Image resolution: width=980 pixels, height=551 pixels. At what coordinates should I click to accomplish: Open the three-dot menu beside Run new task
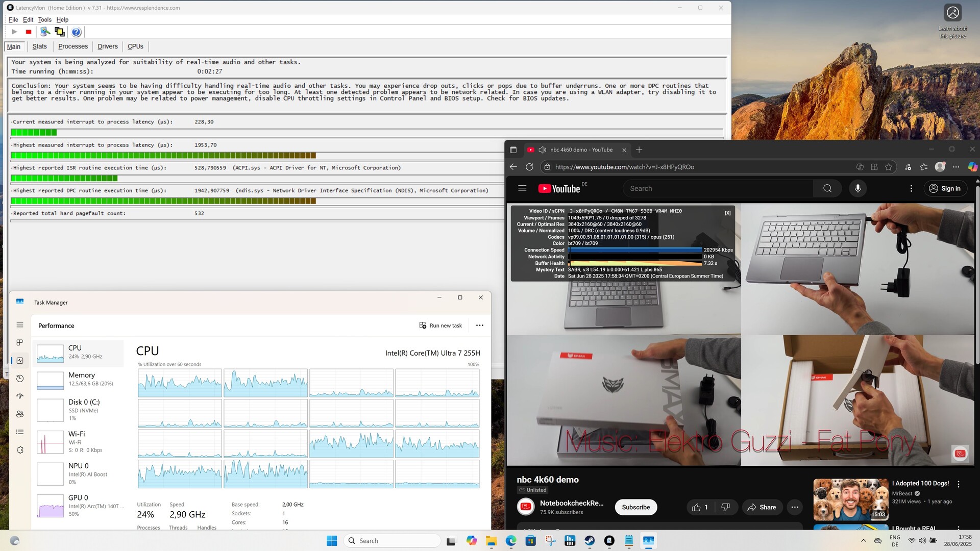(x=479, y=325)
